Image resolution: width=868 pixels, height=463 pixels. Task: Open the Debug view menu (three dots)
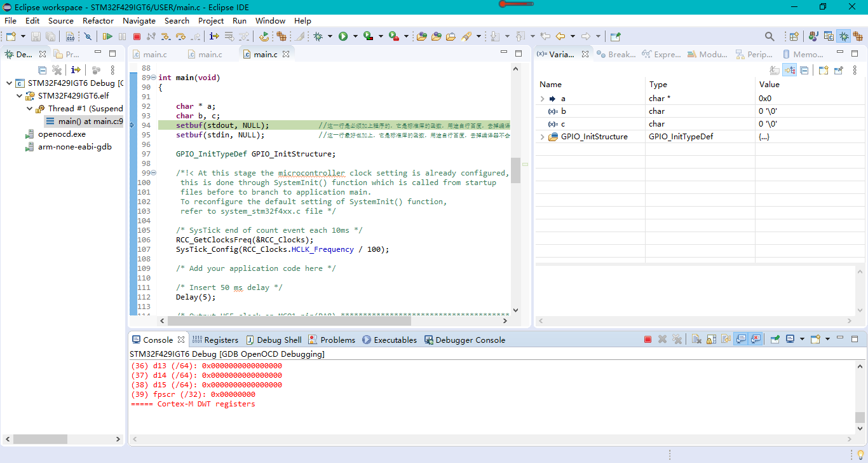coord(113,70)
